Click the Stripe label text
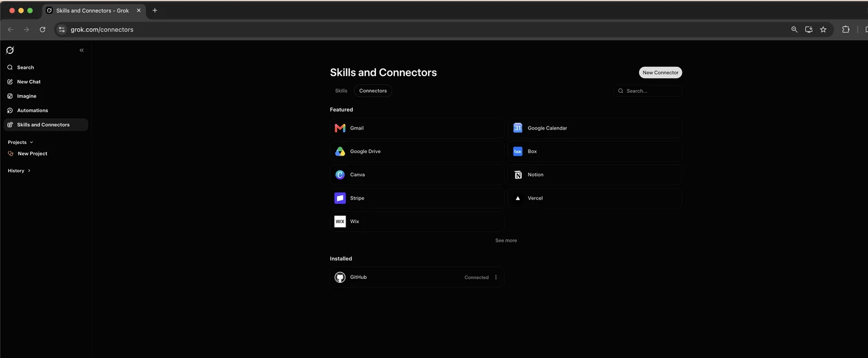868x358 pixels. (x=358, y=198)
